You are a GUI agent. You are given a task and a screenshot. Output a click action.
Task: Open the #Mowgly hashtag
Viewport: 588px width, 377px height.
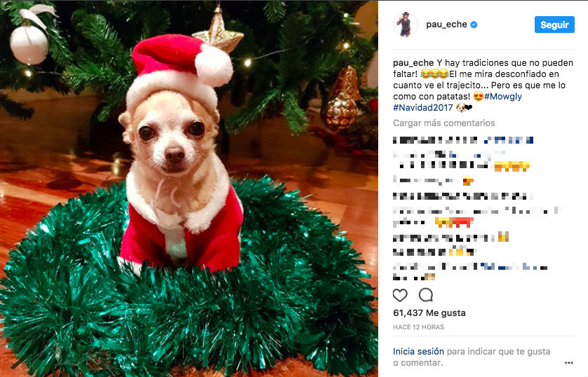pyautogui.click(x=503, y=96)
